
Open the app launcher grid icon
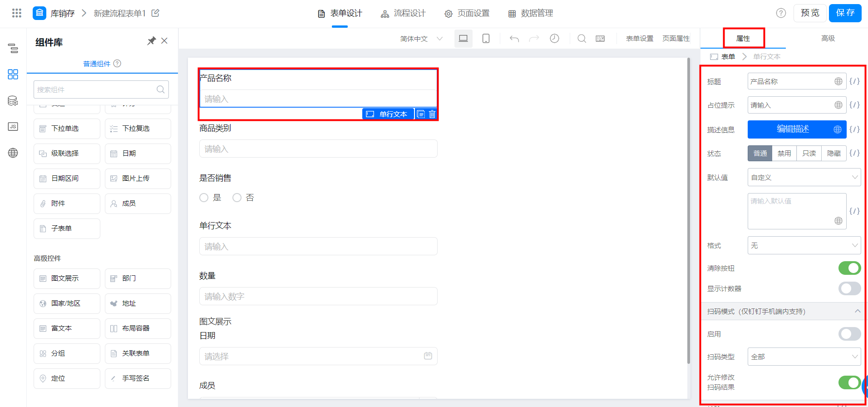tap(17, 13)
